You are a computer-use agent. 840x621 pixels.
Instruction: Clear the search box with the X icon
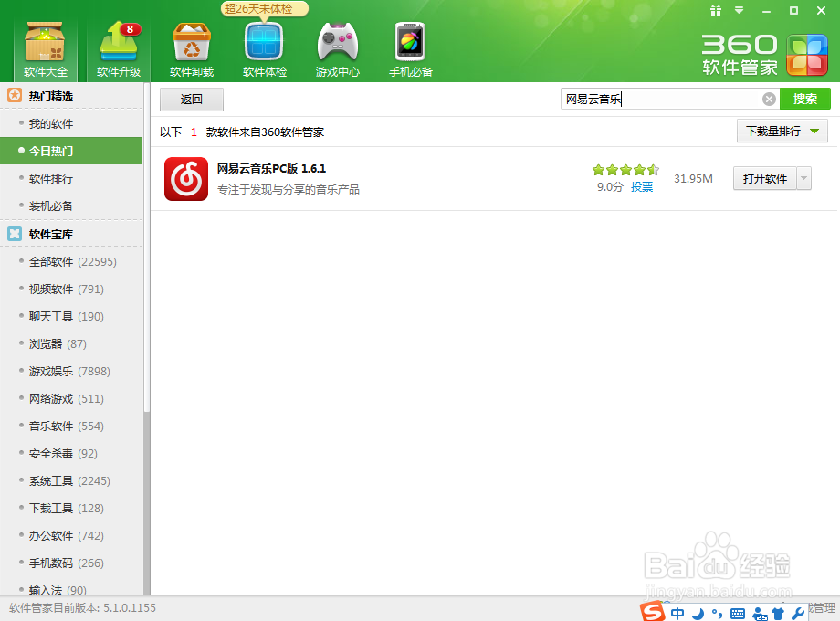coord(769,100)
